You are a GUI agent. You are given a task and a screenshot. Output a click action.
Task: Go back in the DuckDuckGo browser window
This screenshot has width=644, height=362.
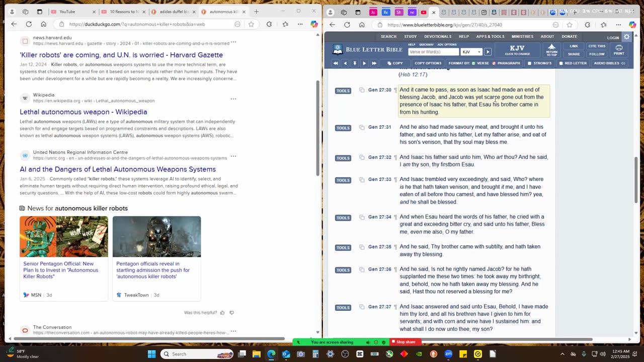pyautogui.click(x=14, y=24)
